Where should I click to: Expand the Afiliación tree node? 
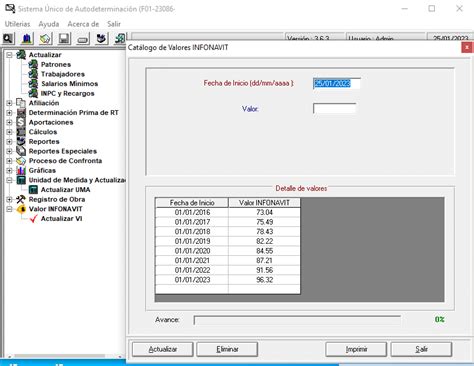10,103
